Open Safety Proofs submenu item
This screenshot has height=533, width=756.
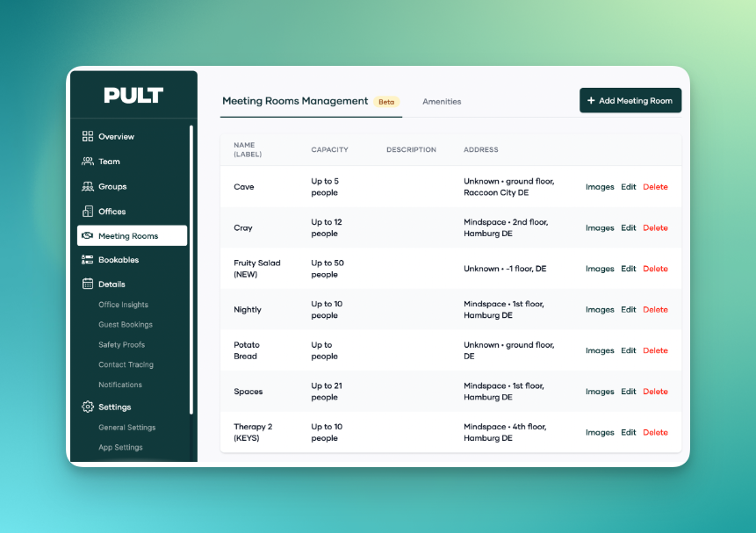click(121, 345)
